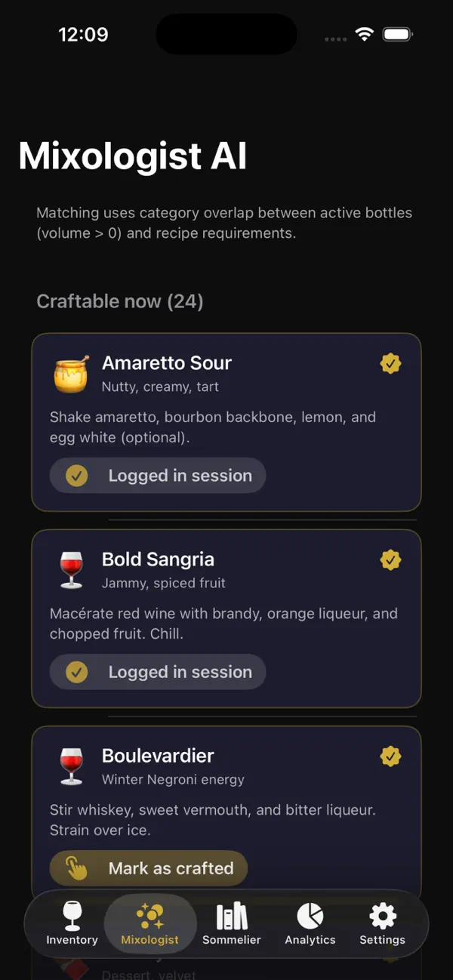This screenshot has width=453, height=980.
Task: Open the Amaretto Sour recipe title
Action: [x=167, y=363]
